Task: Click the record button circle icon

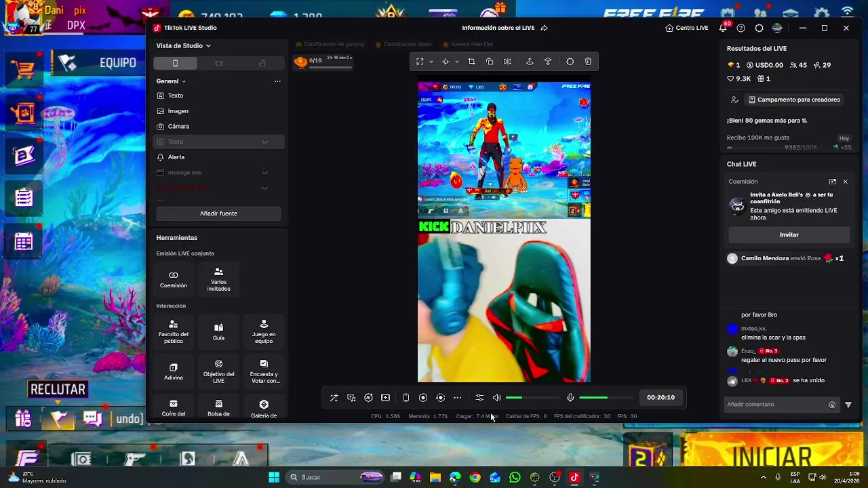Action: 423,398
